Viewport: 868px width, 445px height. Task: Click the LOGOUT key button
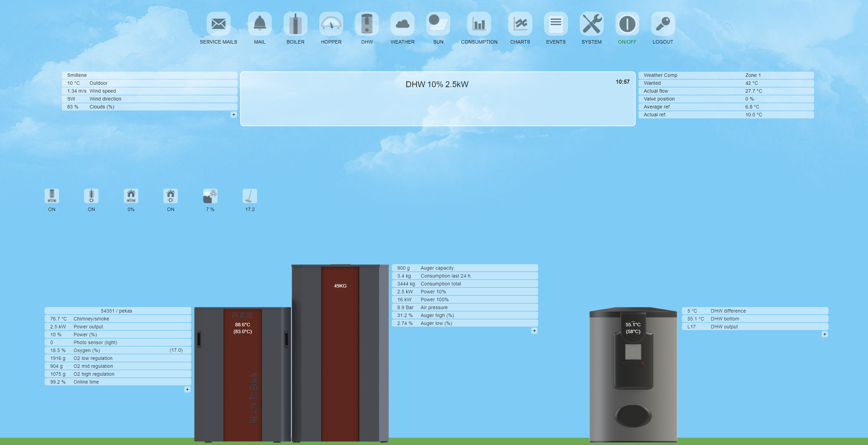pos(663,24)
